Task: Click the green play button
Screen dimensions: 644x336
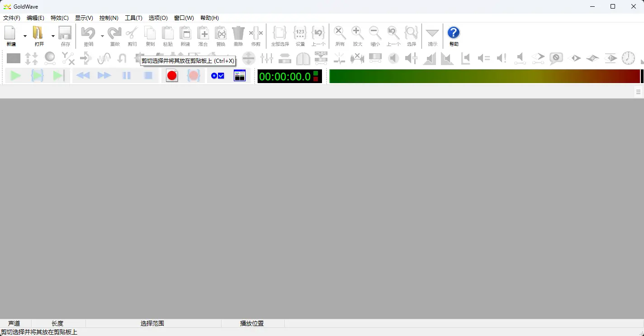Action: [16, 76]
